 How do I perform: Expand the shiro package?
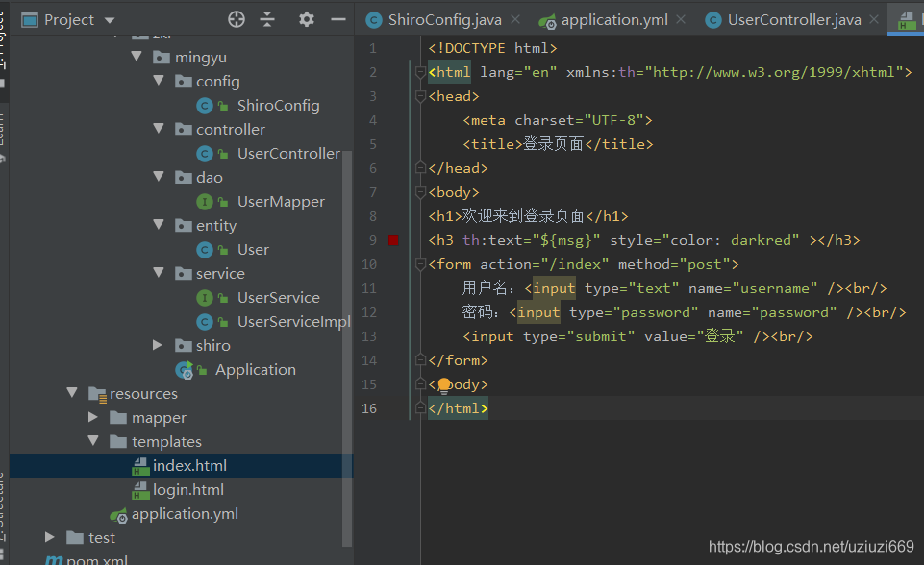point(158,345)
